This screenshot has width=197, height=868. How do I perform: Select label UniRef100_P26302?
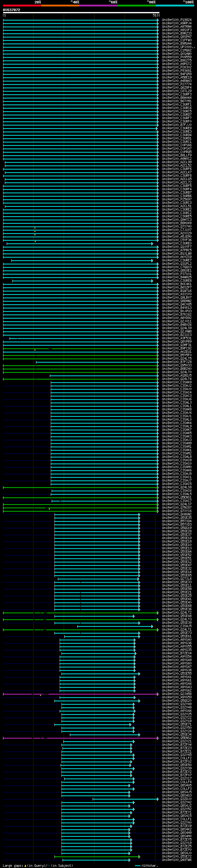click(176, 67)
